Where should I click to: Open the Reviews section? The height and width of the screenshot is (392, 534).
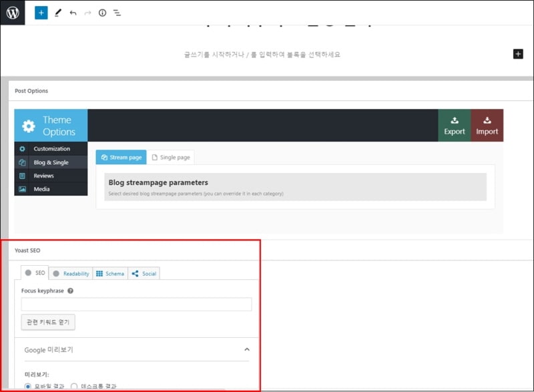(x=51, y=176)
